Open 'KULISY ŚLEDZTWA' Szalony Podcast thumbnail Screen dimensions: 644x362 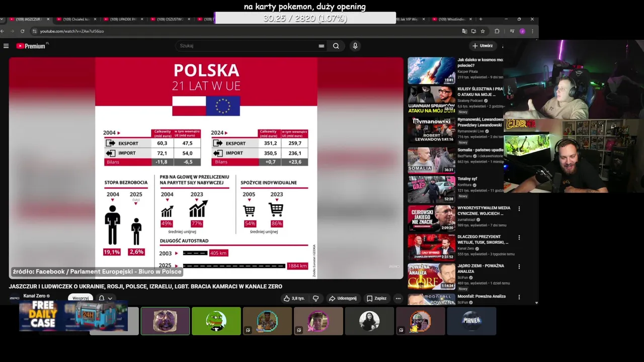431,100
